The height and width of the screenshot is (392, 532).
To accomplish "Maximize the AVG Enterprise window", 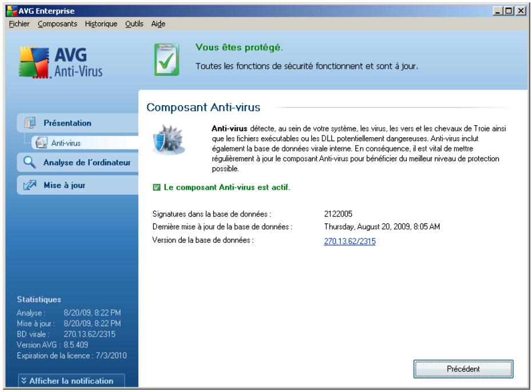I will click(x=508, y=11).
